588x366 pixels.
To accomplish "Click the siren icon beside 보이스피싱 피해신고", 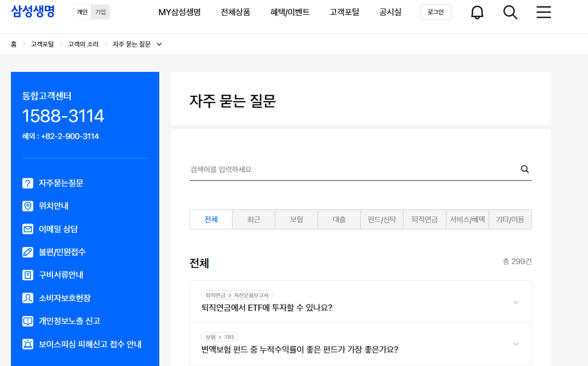I will (x=28, y=344).
